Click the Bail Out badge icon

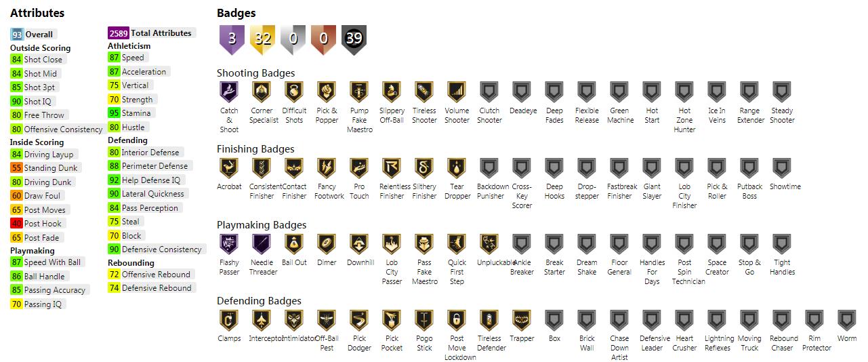(294, 243)
